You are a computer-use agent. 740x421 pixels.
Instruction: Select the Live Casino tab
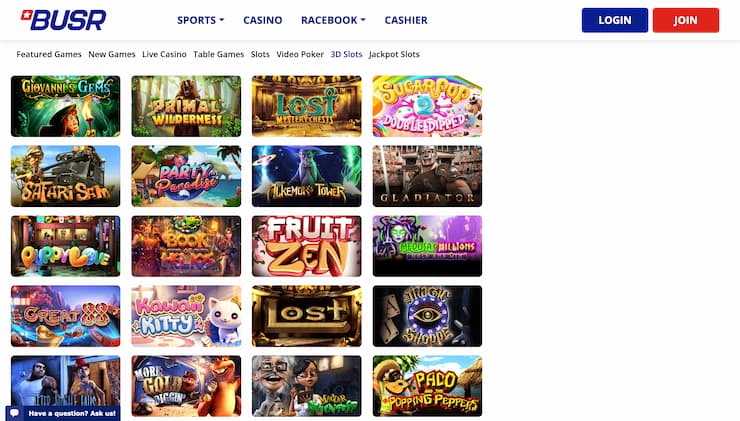click(x=164, y=54)
